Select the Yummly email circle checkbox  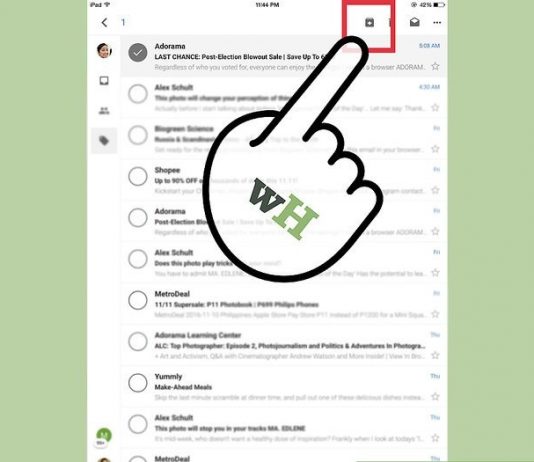click(138, 383)
